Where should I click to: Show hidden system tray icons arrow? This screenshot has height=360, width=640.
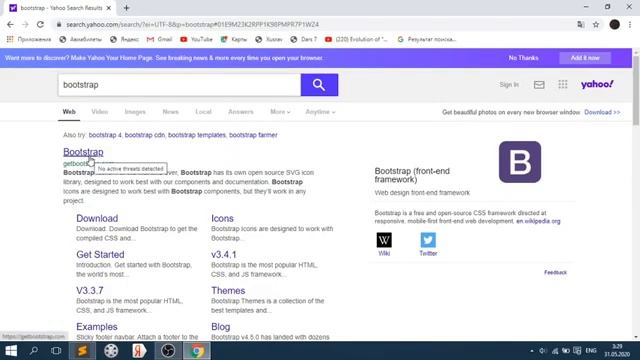pyautogui.click(x=531, y=351)
